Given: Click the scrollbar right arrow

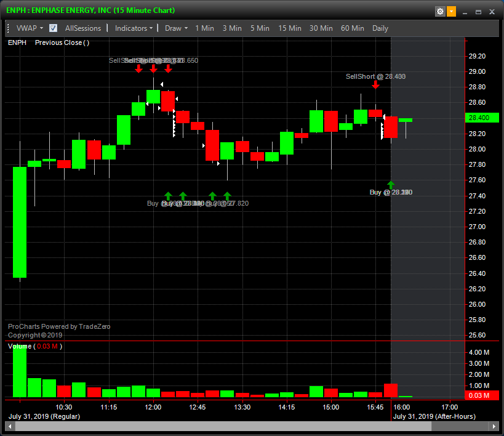Looking at the screenshot, I should (x=494, y=426).
